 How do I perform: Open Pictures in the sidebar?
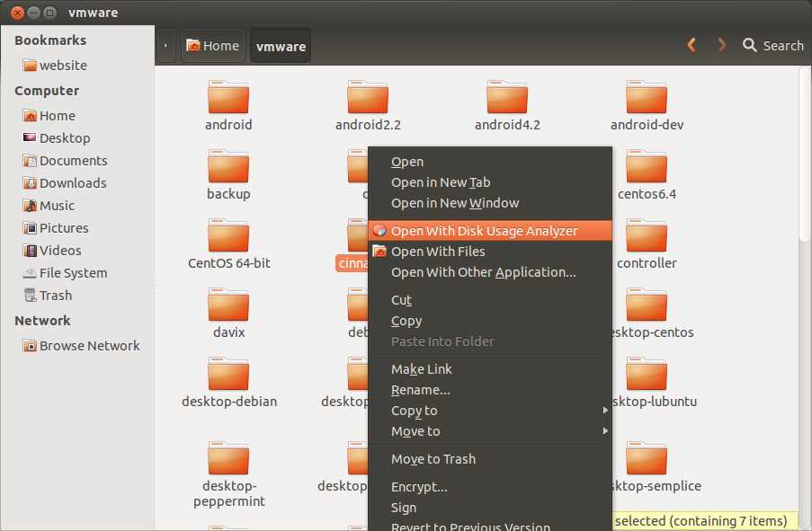tap(56, 227)
